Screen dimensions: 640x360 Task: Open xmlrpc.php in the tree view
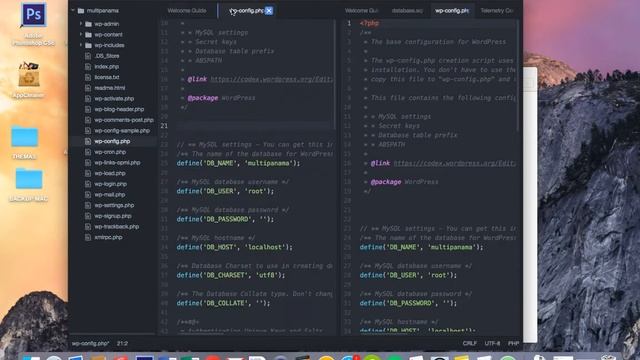tap(108, 237)
